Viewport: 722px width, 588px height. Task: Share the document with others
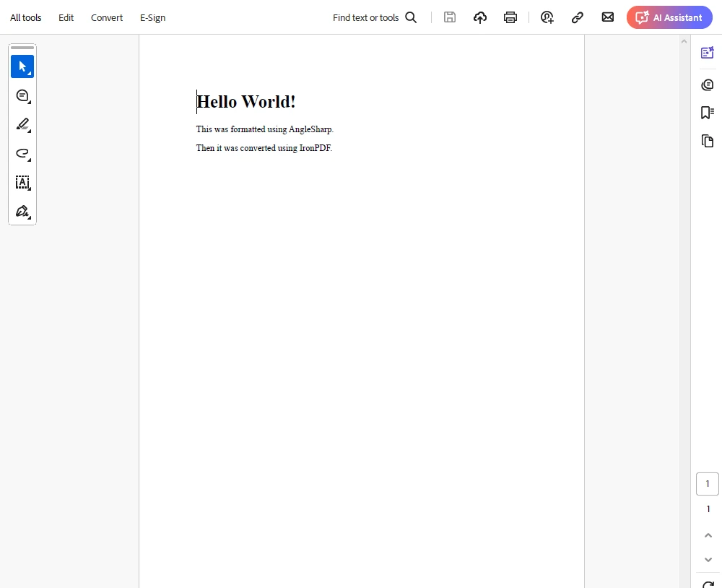(547, 17)
